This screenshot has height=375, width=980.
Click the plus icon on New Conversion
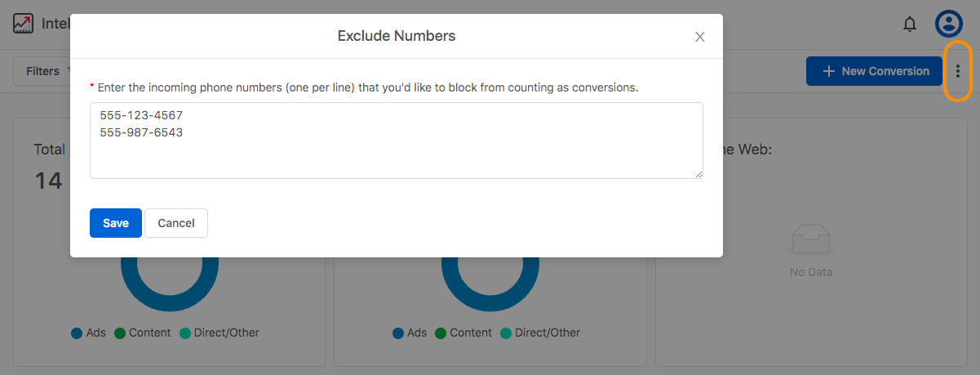828,71
